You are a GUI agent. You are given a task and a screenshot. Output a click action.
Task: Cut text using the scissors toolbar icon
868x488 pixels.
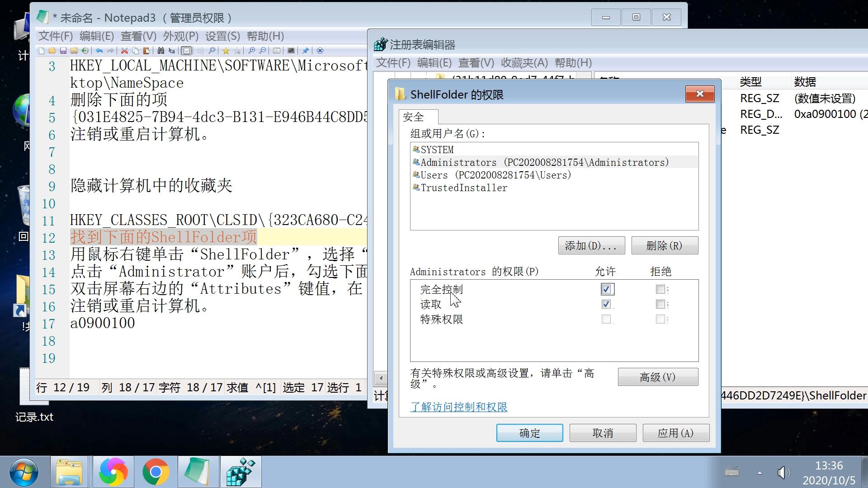tap(124, 51)
